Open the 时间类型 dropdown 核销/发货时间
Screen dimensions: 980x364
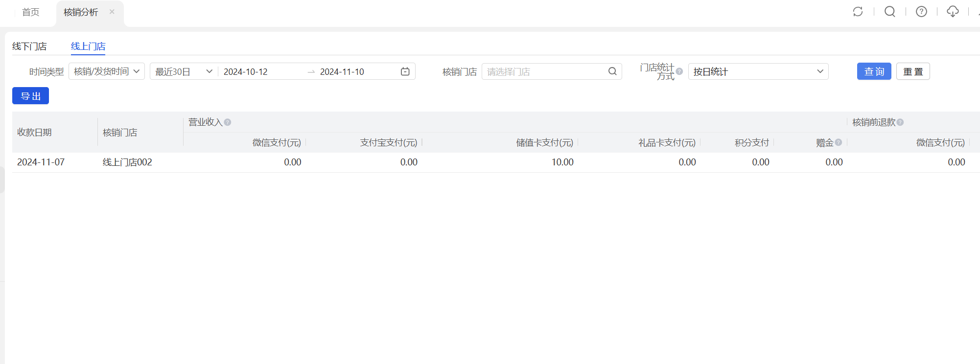[107, 71]
